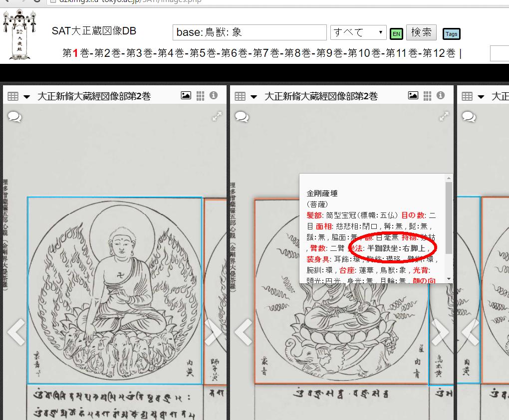Click the 金剛薩埵 title in annotation popup
This screenshot has width=509, height=420.
coord(322,194)
